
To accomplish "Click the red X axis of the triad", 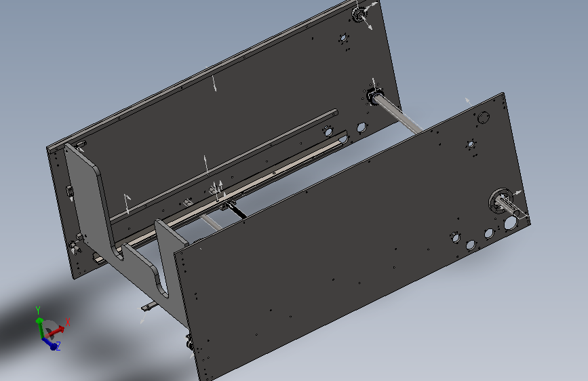I will pyautogui.click(x=56, y=332).
